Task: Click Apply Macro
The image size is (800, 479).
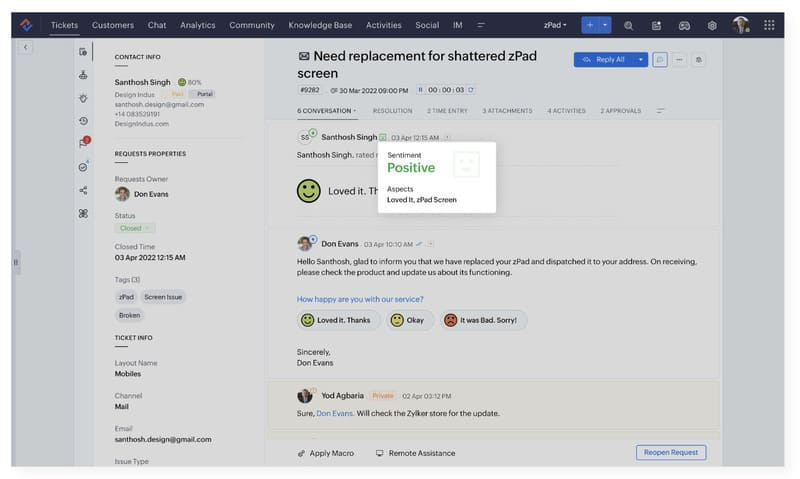Action: [326, 453]
